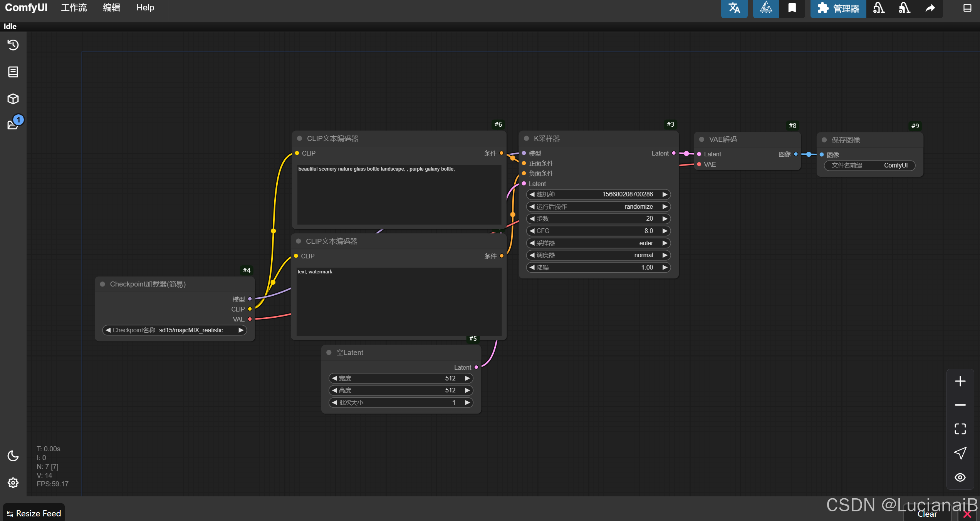The height and width of the screenshot is (521, 980).
Task: Click the Resize Feed button
Action: click(34, 513)
